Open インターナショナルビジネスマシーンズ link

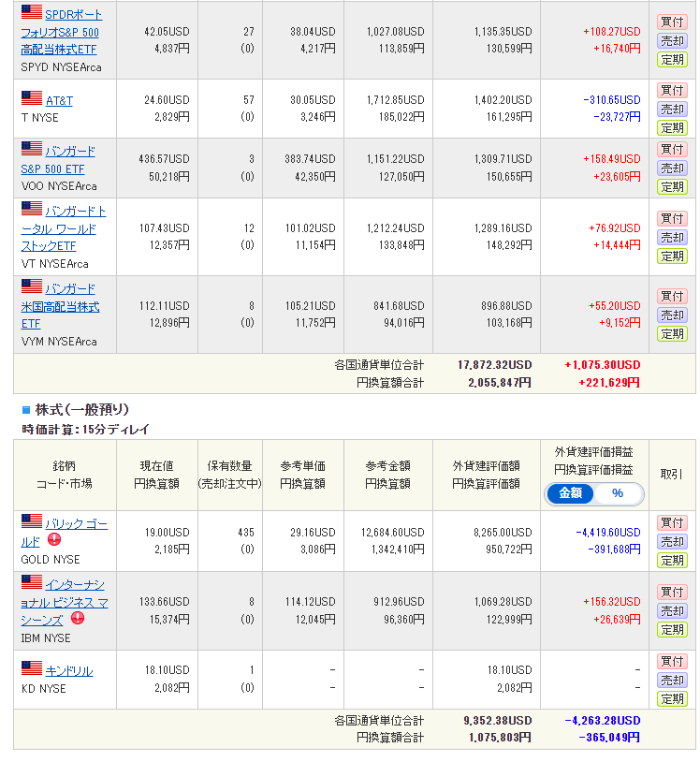tap(65, 603)
